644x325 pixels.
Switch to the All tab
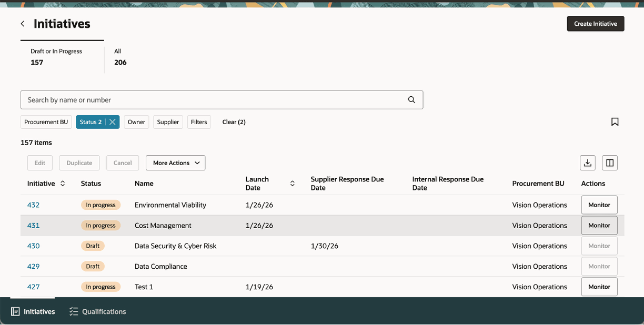(120, 56)
